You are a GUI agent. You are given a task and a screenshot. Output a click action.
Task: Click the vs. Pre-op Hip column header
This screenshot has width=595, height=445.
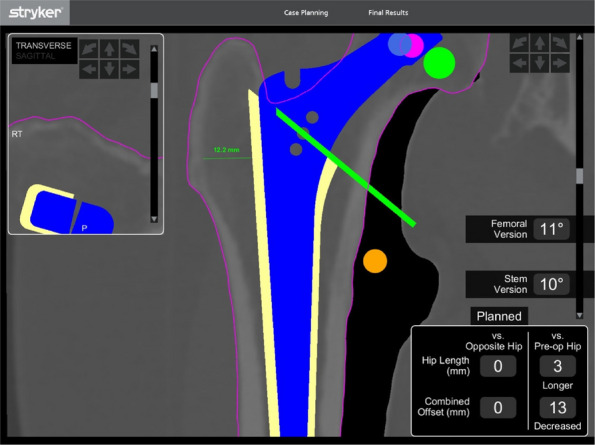(557, 341)
